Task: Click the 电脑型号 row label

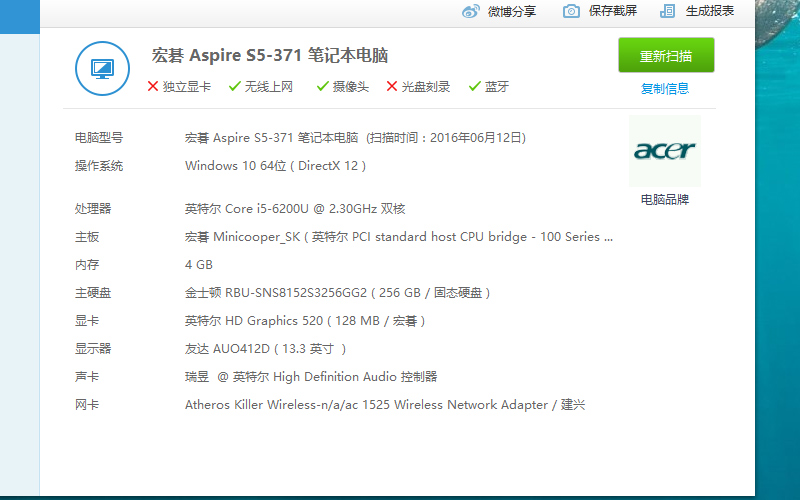Action: click(99, 138)
